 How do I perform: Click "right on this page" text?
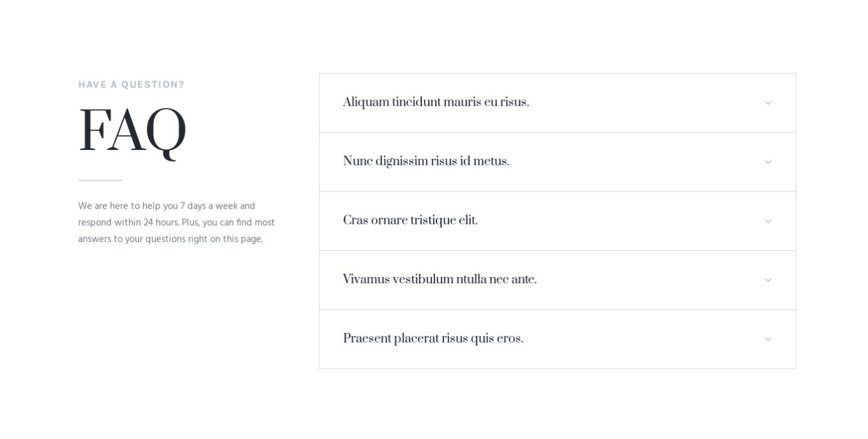point(225,239)
